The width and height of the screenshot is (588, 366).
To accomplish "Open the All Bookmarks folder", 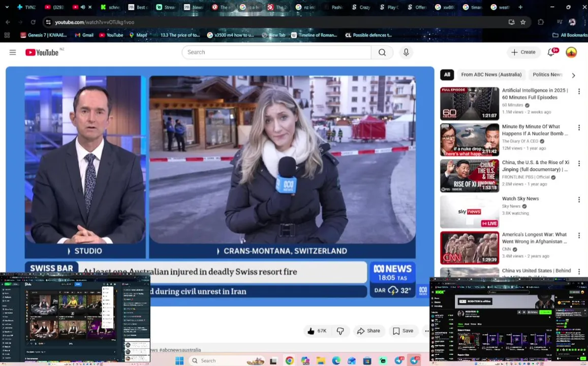I will pos(570,35).
